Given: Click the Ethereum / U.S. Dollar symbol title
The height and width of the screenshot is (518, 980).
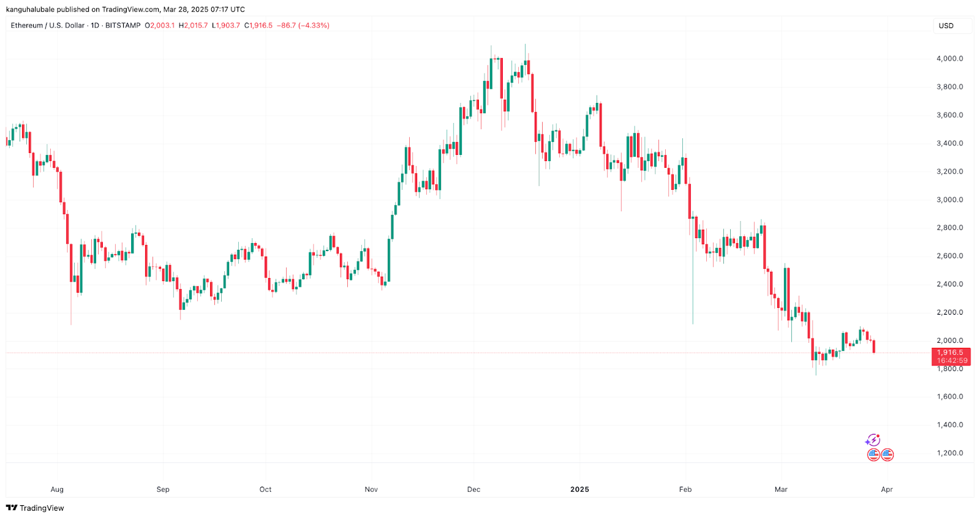Looking at the screenshot, I should (x=48, y=26).
